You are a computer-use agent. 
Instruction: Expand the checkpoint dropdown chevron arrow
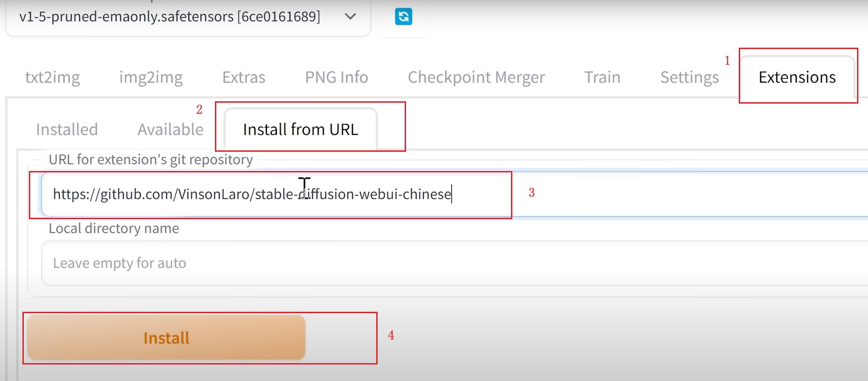350,17
